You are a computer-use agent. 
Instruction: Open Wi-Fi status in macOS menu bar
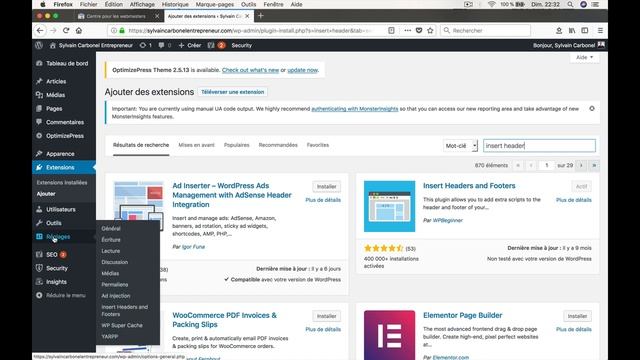(492, 4)
